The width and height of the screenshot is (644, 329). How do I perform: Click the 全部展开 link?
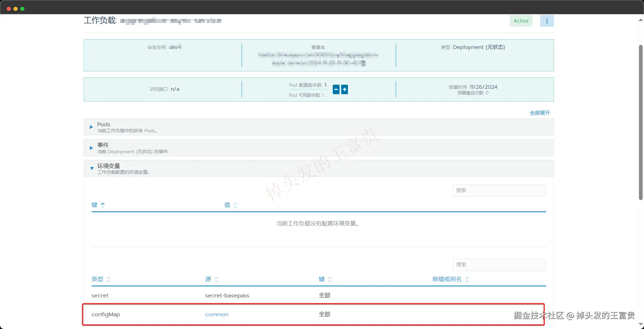point(540,113)
